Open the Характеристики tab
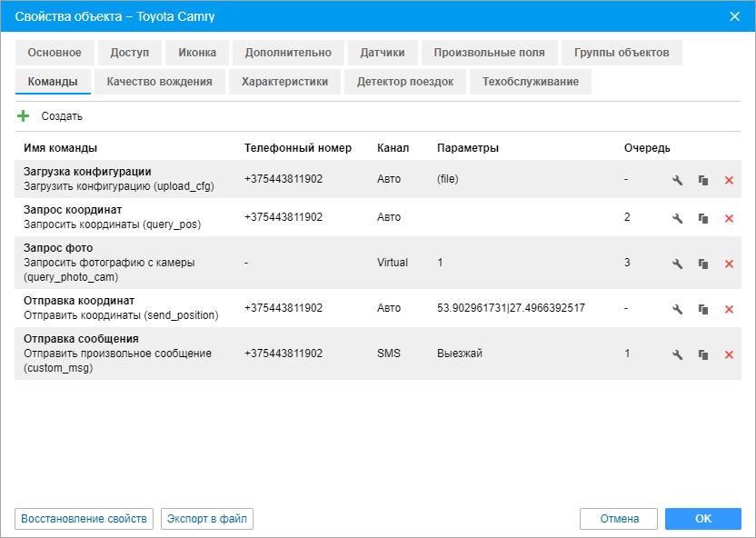Viewport: 756px width, 538px height. click(x=285, y=82)
